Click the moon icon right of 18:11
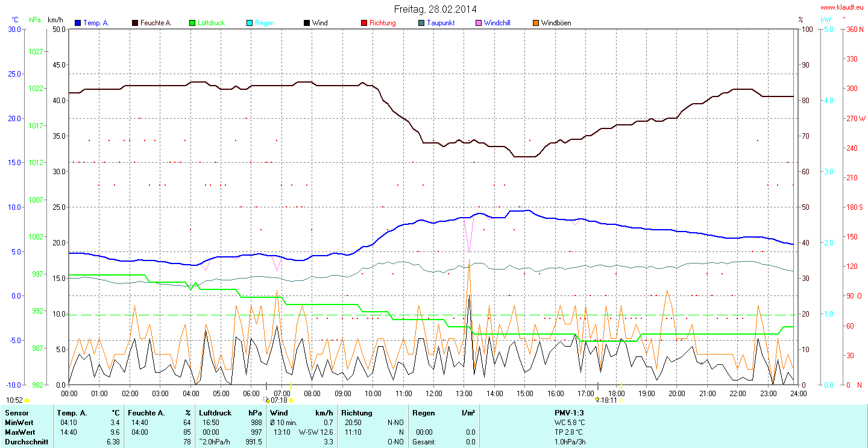Screen dimensions: 868x448 (621, 400)
